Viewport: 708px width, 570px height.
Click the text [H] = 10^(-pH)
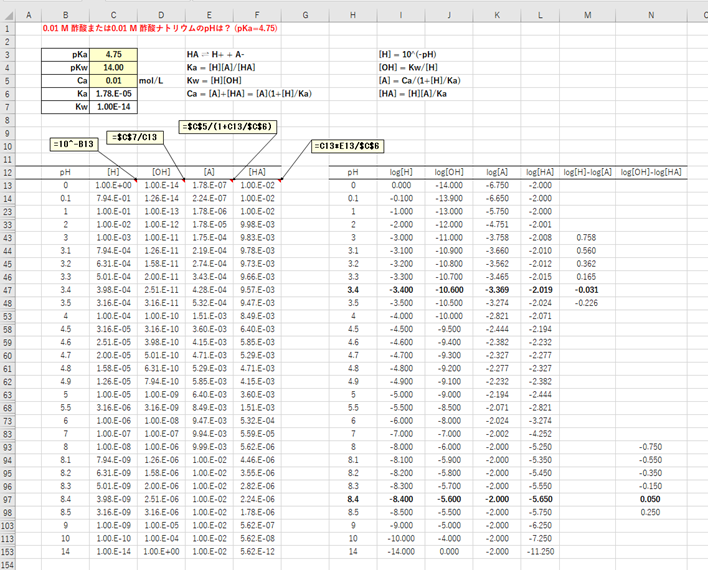(407, 55)
